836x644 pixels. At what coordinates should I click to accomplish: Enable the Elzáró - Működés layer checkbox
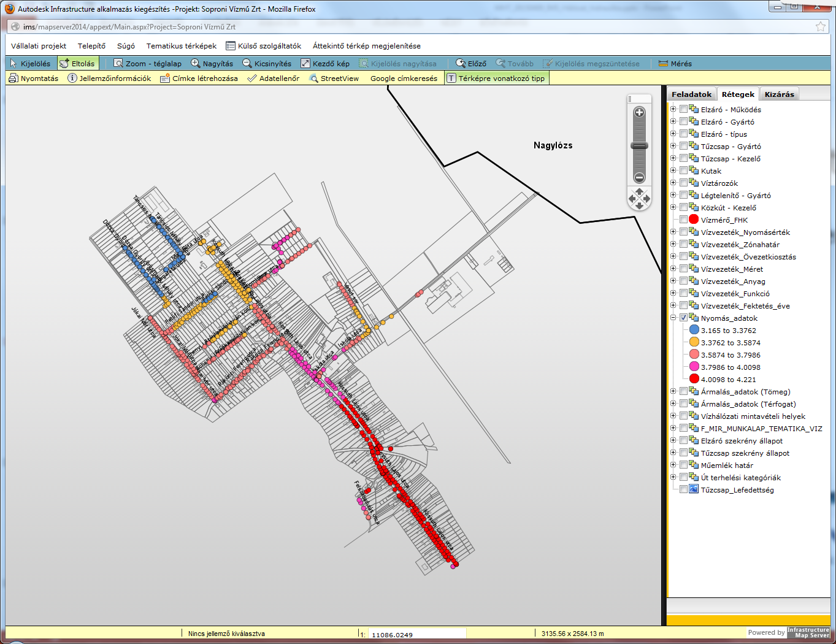(683, 109)
